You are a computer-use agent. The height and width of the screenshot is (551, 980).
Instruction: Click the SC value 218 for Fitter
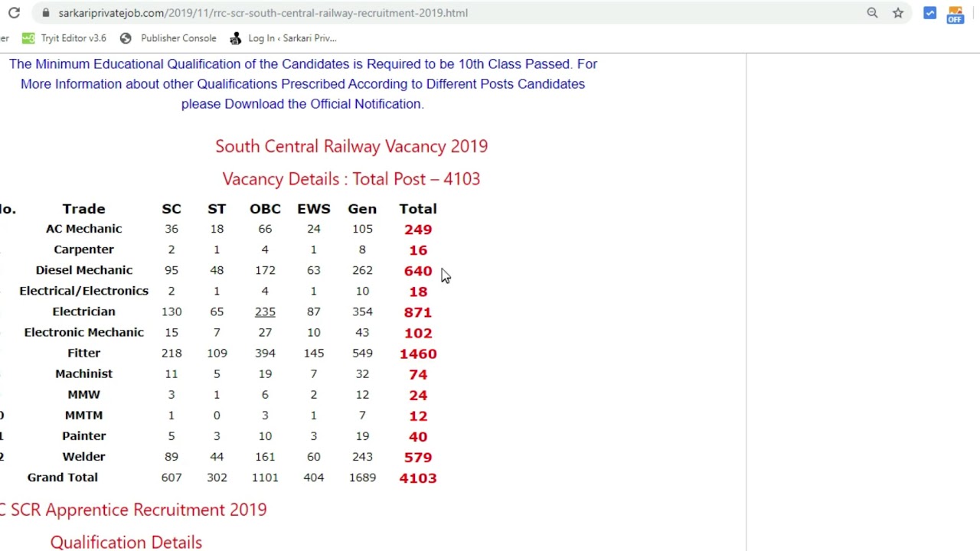pos(171,353)
